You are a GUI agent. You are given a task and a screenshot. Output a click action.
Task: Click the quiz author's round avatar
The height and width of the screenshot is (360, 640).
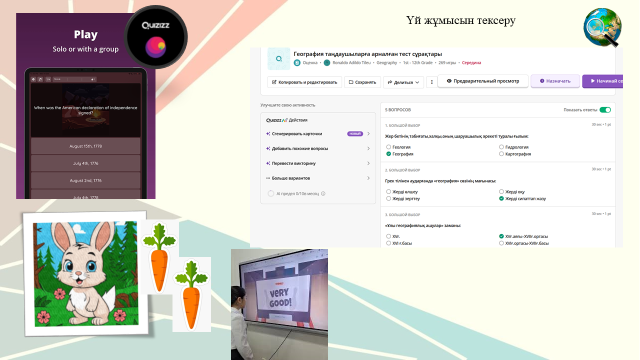coord(327,63)
